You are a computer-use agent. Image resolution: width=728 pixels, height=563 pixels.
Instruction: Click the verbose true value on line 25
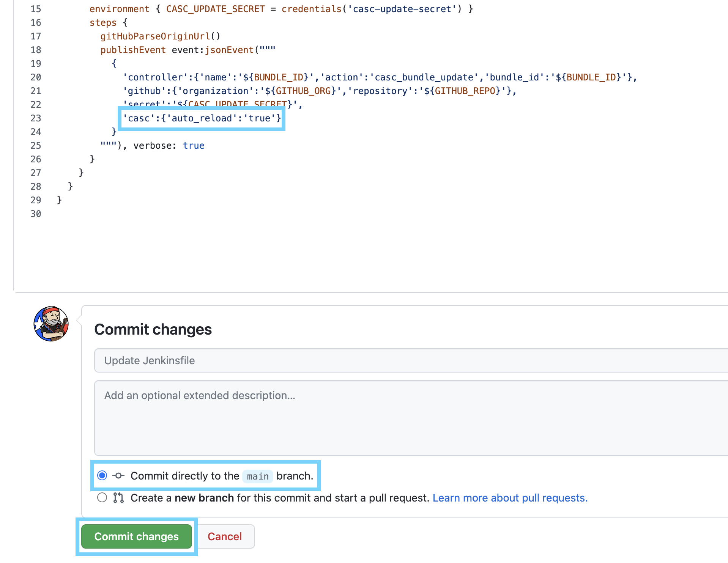pyautogui.click(x=194, y=145)
